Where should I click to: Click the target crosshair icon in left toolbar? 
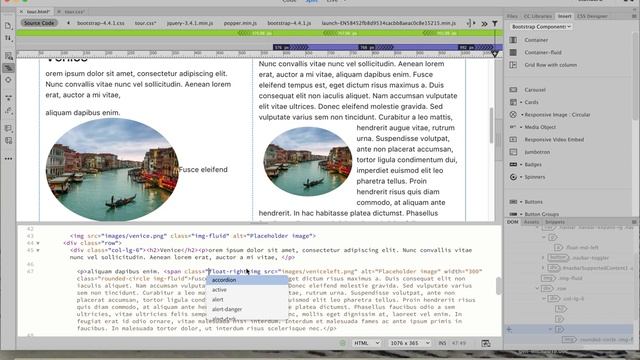[8, 80]
